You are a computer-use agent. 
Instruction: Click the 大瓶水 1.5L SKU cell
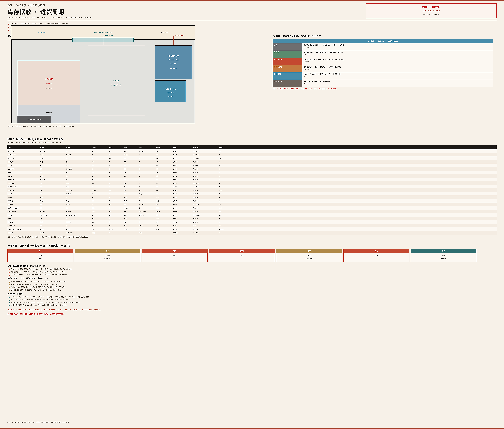click(11, 180)
